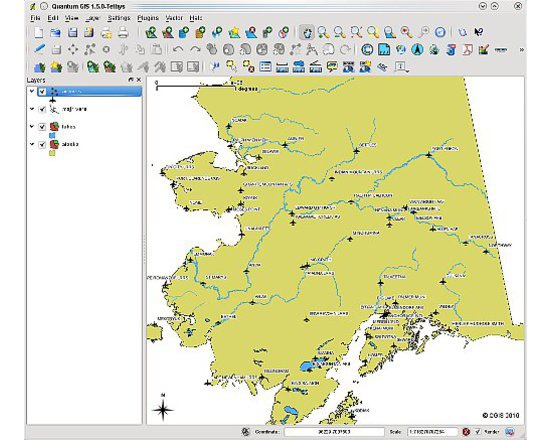Create a new project with blank page icon

(x=38, y=33)
